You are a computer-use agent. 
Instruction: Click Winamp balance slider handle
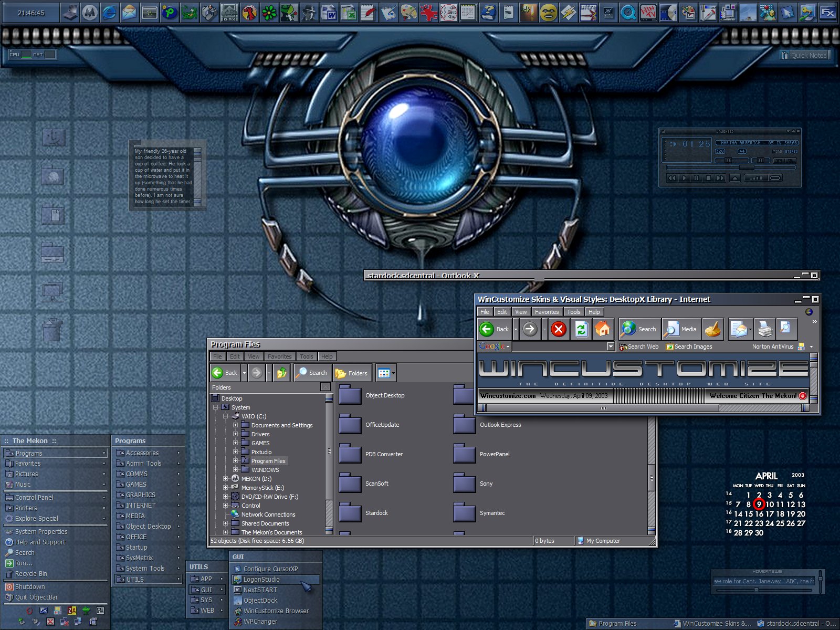tap(761, 161)
